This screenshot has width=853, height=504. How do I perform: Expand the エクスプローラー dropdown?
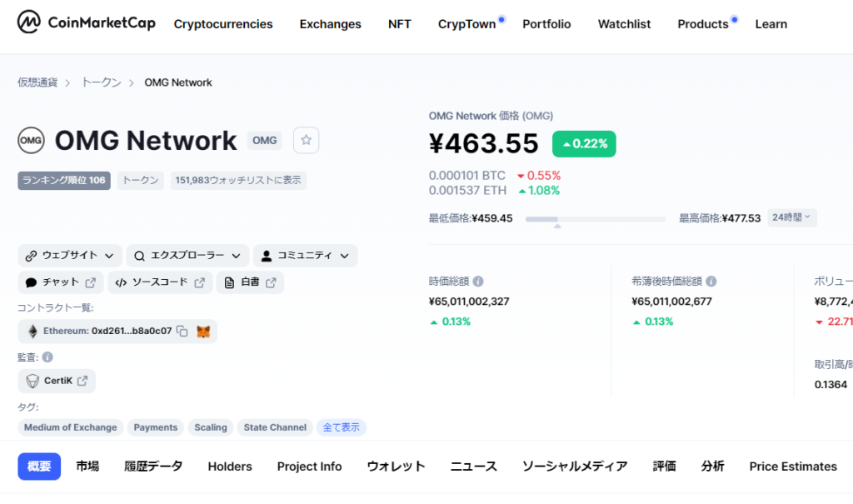point(187,256)
